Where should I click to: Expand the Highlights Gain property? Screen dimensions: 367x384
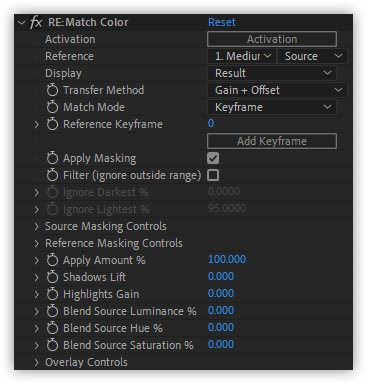coord(37,294)
